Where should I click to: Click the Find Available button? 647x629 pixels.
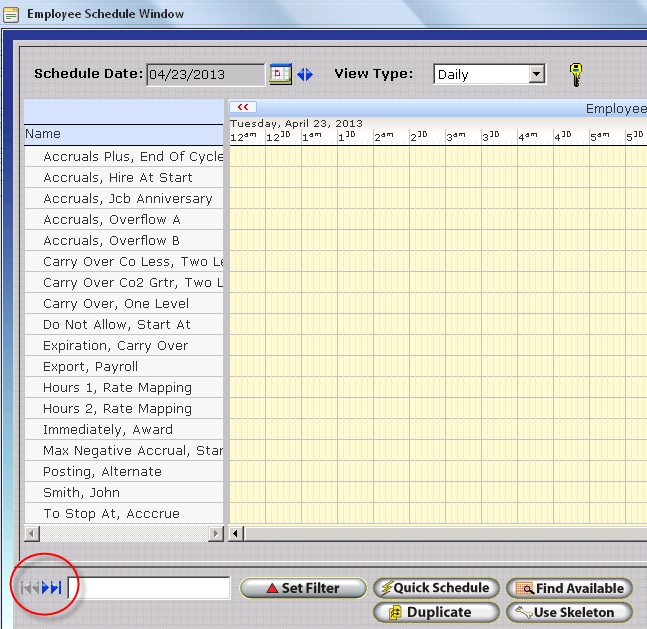pos(570,588)
